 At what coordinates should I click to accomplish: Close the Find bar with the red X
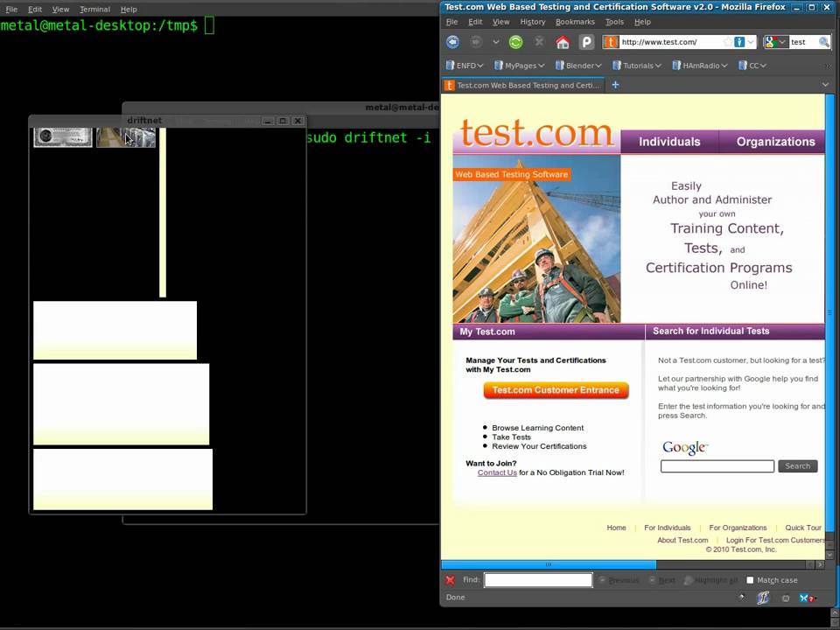click(x=450, y=579)
